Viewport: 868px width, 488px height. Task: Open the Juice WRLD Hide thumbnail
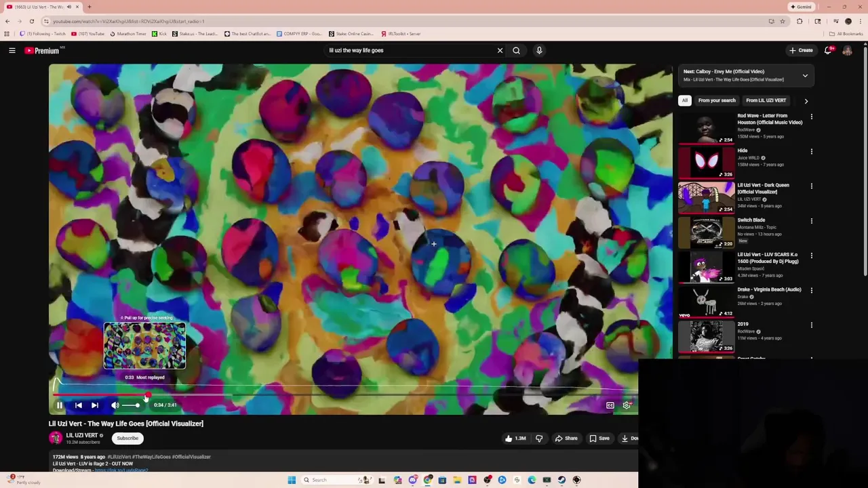[706, 163]
